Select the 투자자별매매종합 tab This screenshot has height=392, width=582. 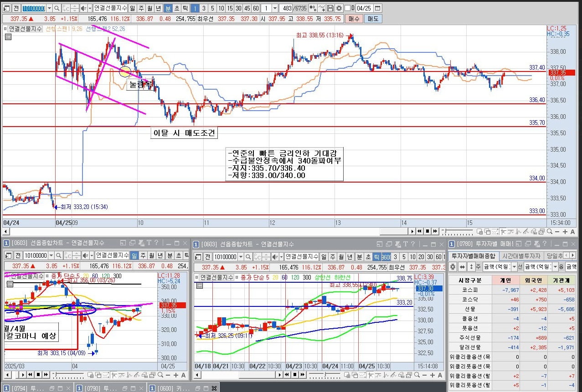click(x=474, y=256)
